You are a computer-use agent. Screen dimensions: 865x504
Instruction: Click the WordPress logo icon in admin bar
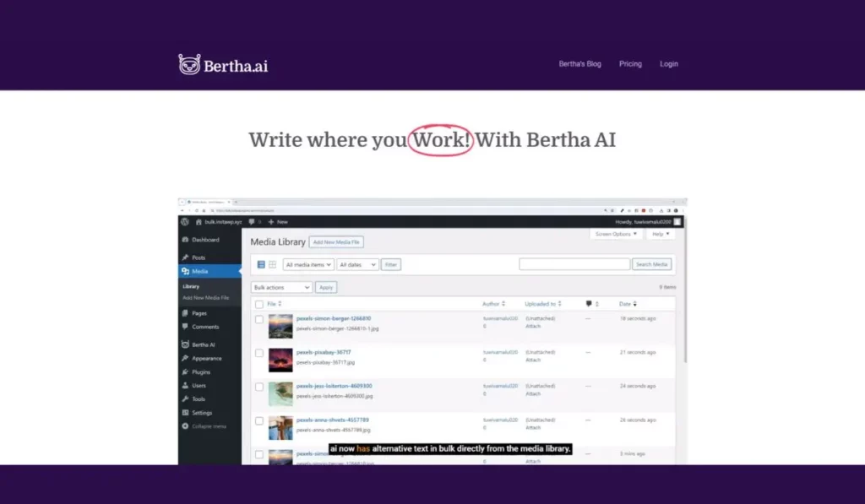[185, 222]
